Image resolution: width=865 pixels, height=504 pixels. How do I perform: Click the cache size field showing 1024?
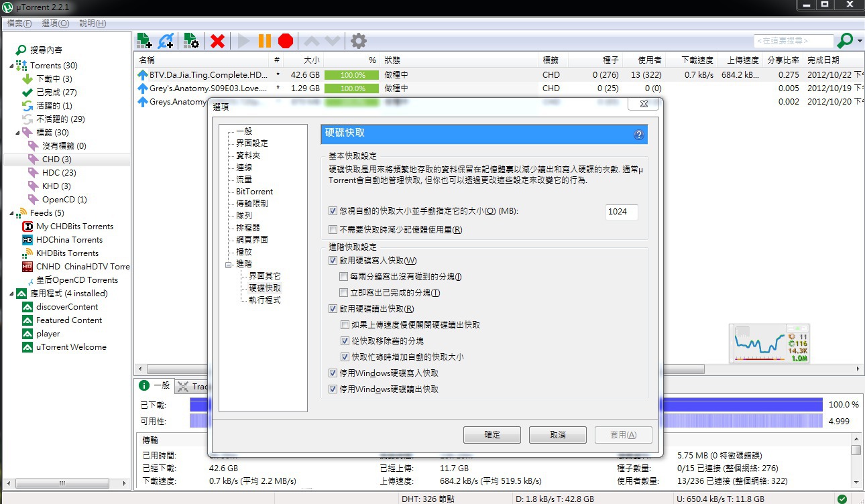tap(622, 212)
